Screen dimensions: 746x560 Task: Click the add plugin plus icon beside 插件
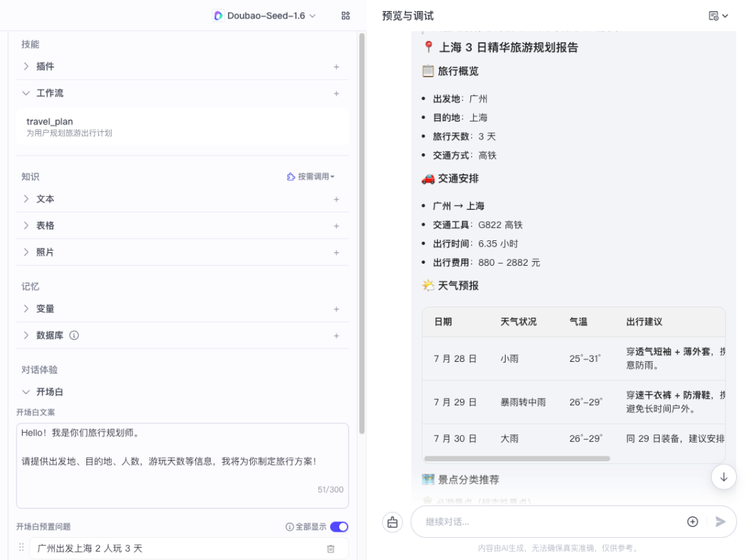pos(336,66)
